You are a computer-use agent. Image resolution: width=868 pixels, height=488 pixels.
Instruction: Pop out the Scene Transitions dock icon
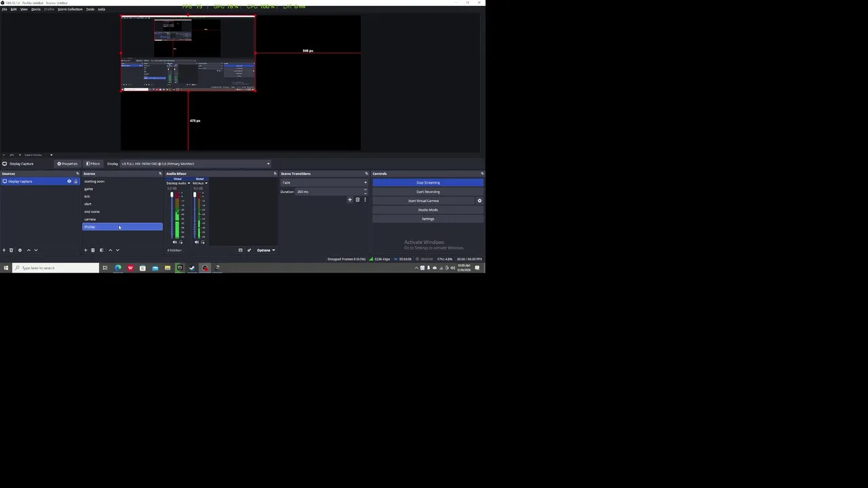pos(367,174)
